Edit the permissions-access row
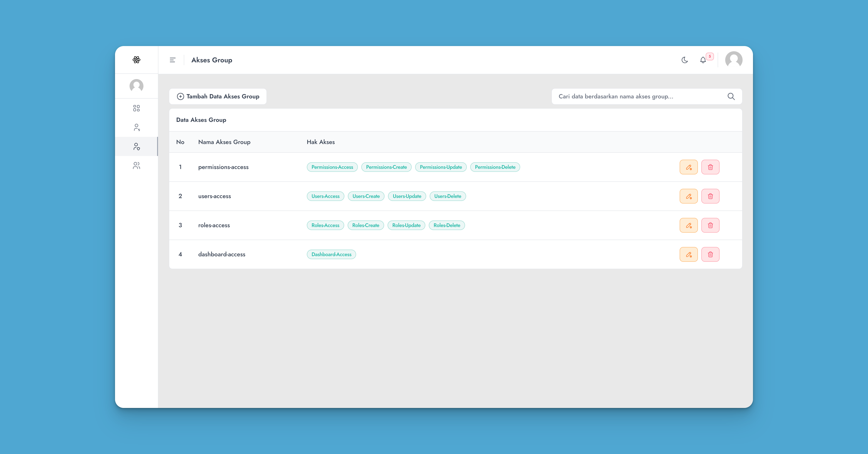Image resolution: width=868 pixels, height=454 pixels. point(688,167)
